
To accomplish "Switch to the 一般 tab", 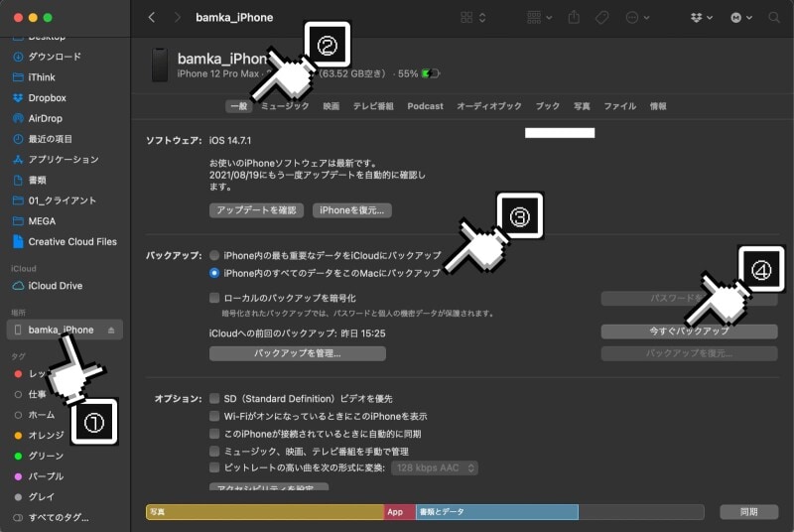I will 239,106.
